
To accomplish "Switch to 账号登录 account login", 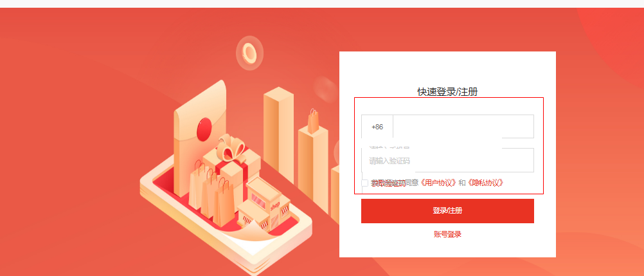I will coord(447,234).
